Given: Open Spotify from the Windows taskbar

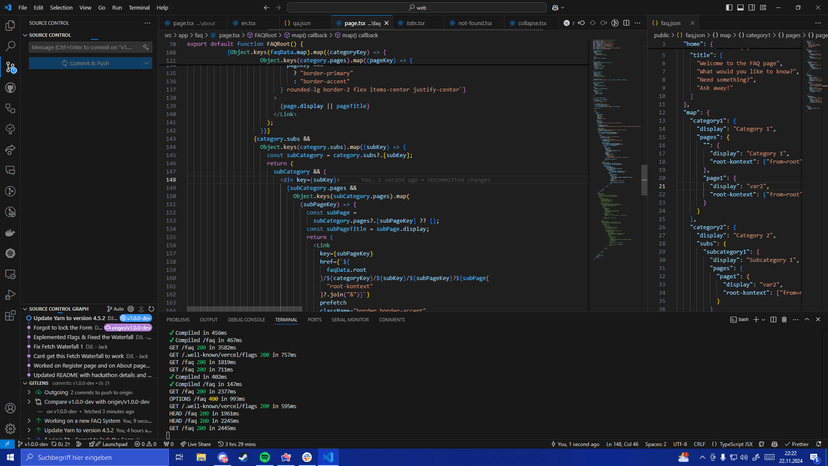Looking at the screenshot, I should point(265,457).
